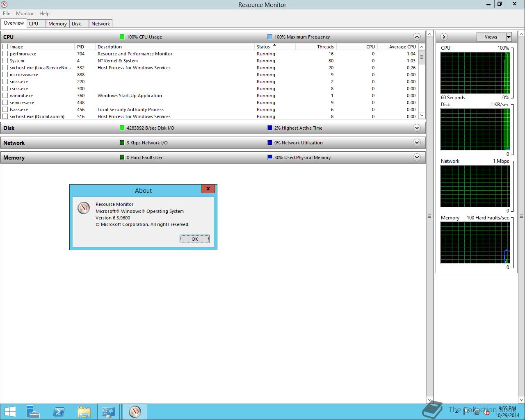
Task: Check the wininit.exe process box
Action: [5, 96]
